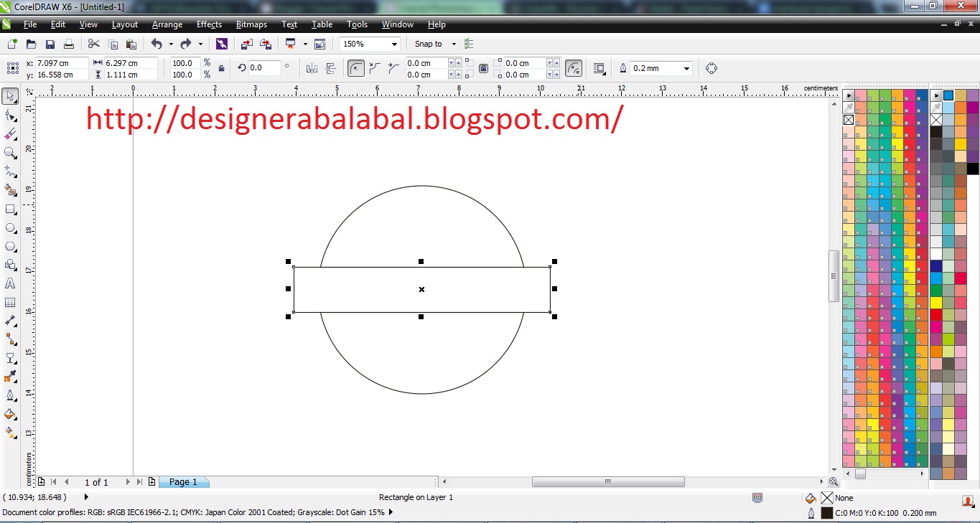The image size is (980, 523).
Task: Enable Chamfered Corner style
Action: (x=393, y=68)
